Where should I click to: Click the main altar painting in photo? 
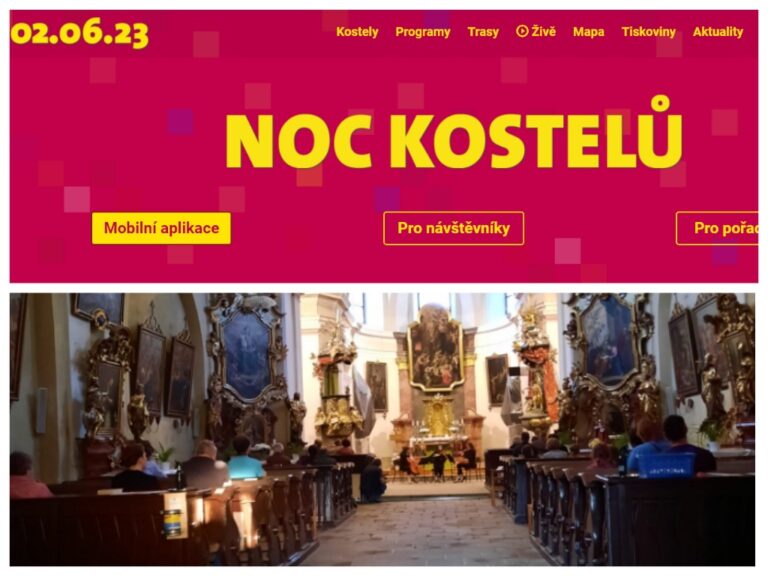(x=435, y=348)
